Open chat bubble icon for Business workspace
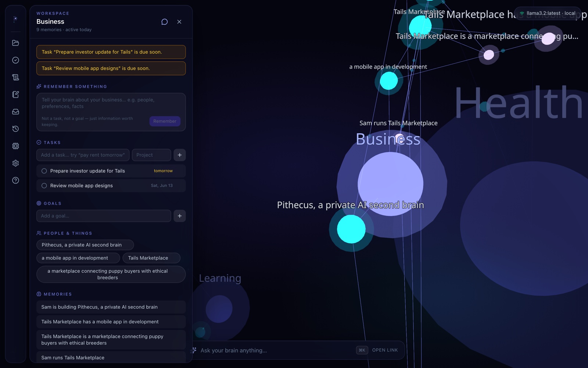The width and height of the screenshot is (588, 368). click(x=165, y=22)
